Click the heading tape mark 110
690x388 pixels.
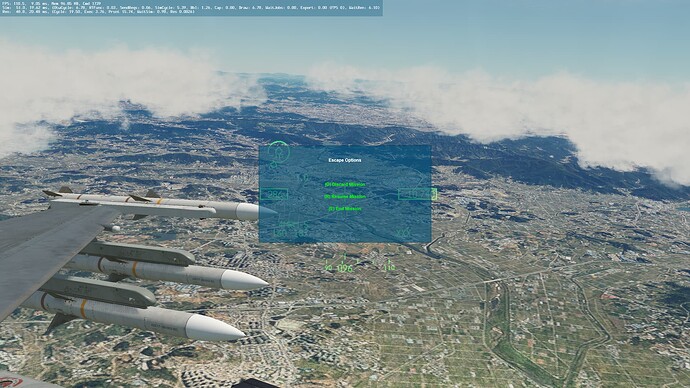[x=389, y=267]
